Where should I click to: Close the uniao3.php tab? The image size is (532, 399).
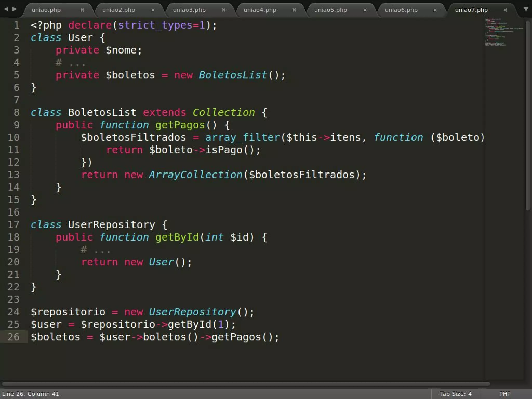click(x=223, y=10)
